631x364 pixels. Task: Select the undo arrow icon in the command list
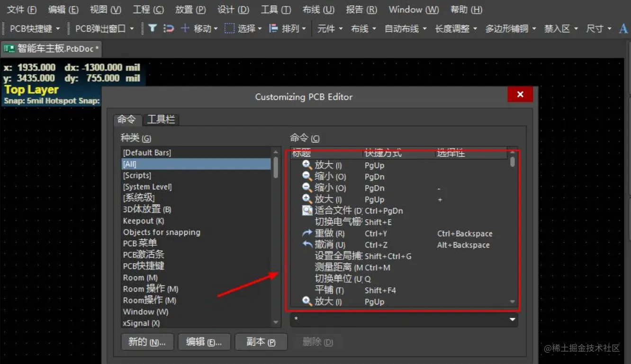[x=307, y=245]
